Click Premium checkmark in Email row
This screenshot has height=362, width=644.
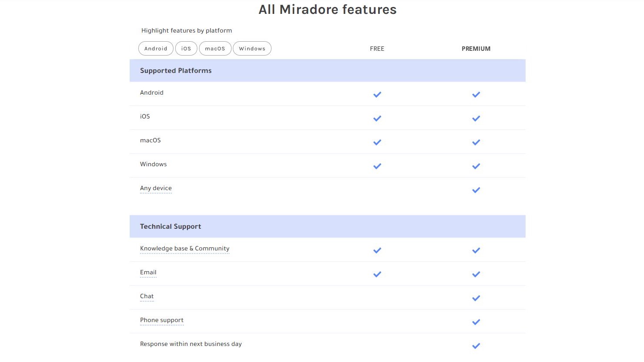(476, 274)
